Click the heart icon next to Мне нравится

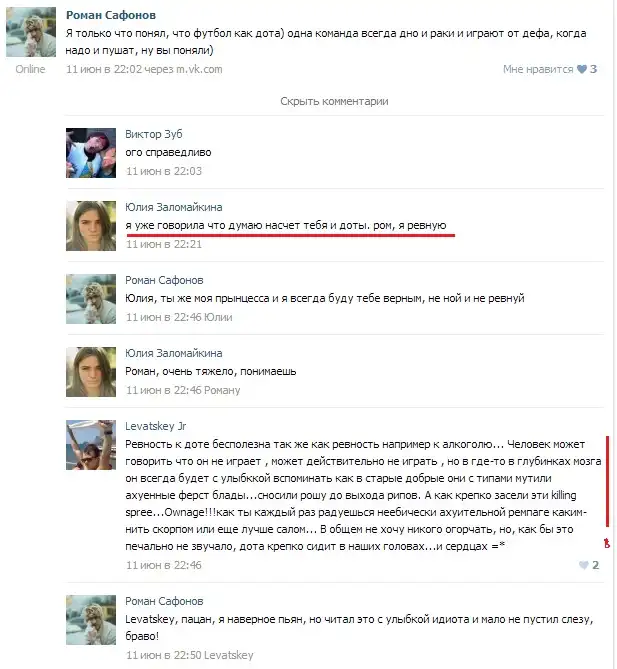tap(582, 69)
